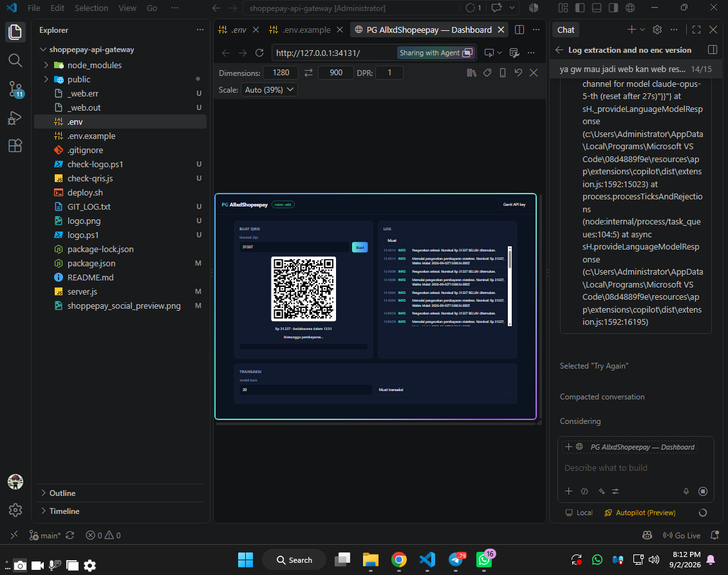The image size is (728, 575).
Task: Open the Manage gear in the activity bar
Action: coord(15,510)
